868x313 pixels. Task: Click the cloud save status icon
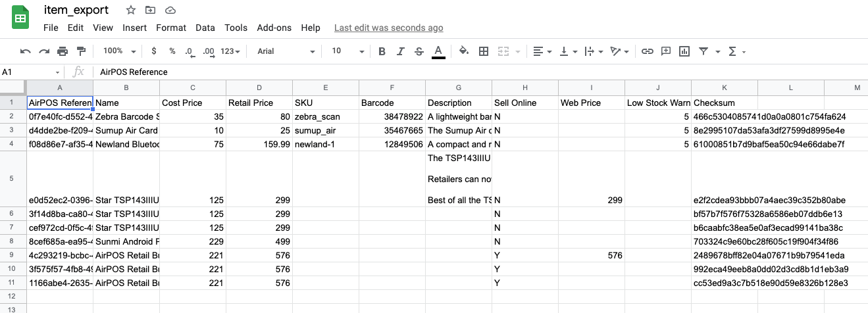pyautogui.click(x=170, y=10)
